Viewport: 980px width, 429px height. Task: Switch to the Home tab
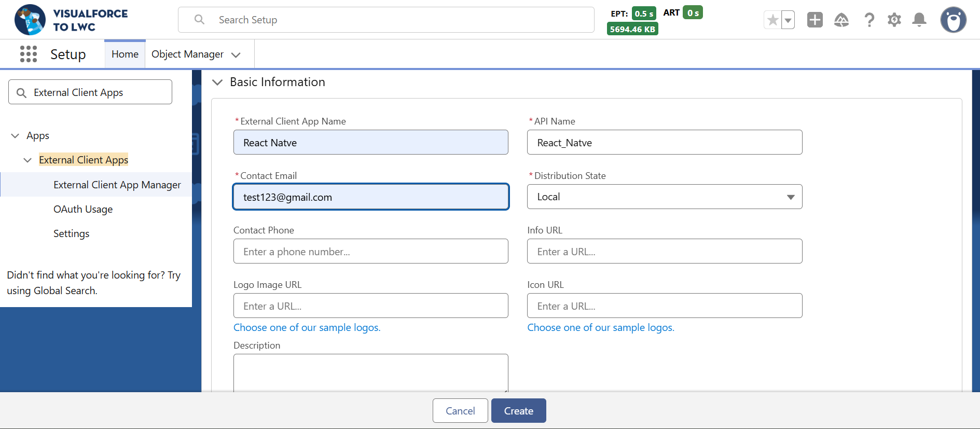click(125, 54)
